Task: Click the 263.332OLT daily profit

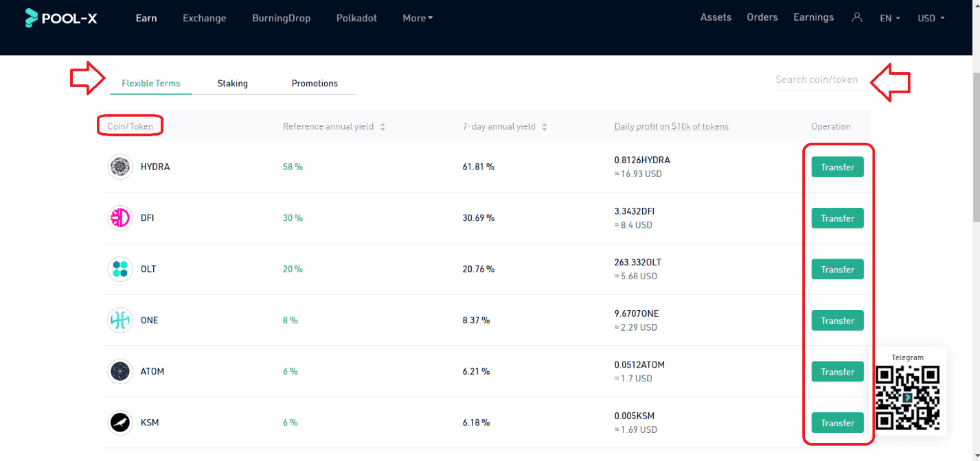Action: 638,262
